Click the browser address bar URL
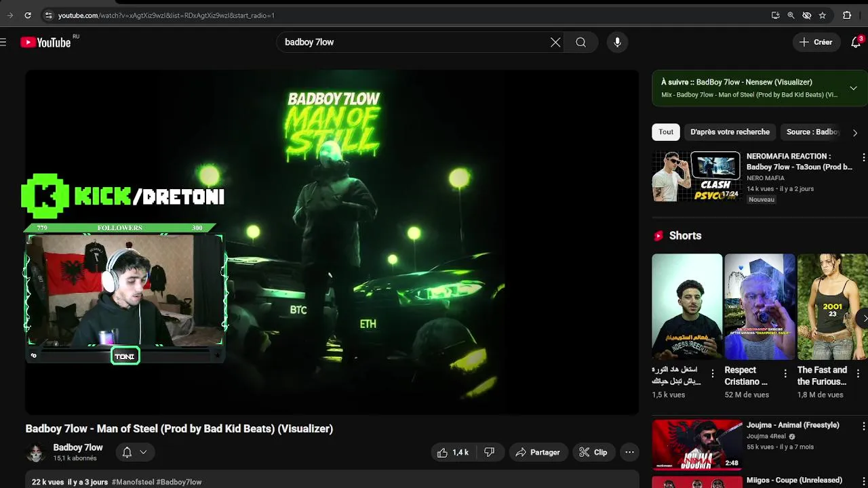Image resolution: width=868 pixels, height=488 pixels. point(166,15)
